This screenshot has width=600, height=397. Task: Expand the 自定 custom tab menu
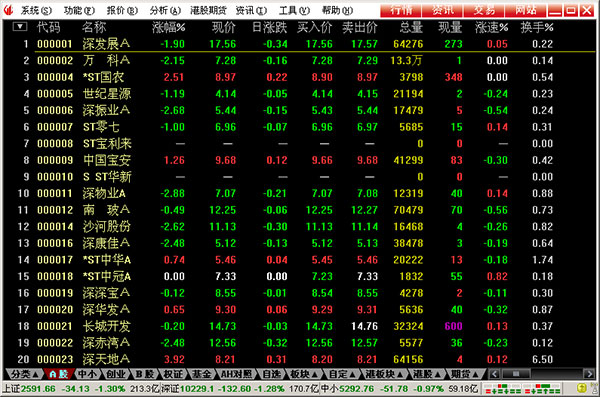point(342,374)
